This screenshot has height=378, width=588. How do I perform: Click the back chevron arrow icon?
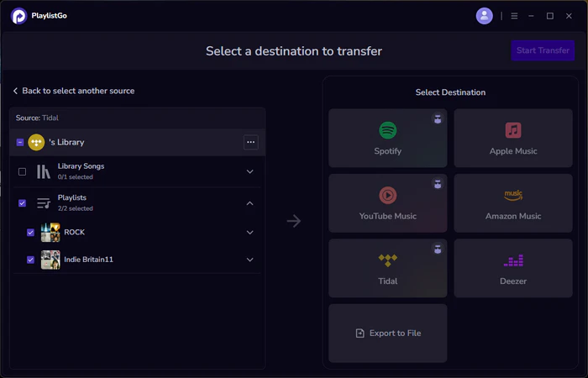(x=15, y=91)
